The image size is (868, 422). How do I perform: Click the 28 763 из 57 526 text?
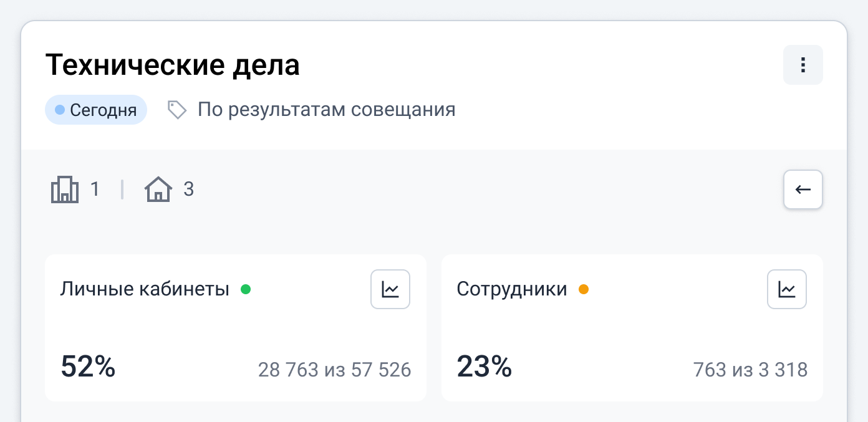point(334,370)
